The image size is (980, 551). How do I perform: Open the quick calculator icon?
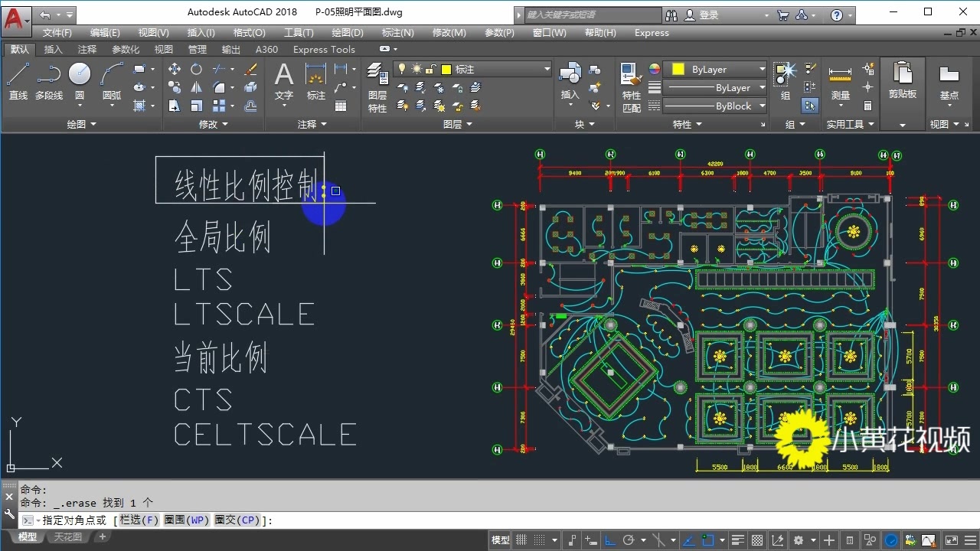point(868,106)
